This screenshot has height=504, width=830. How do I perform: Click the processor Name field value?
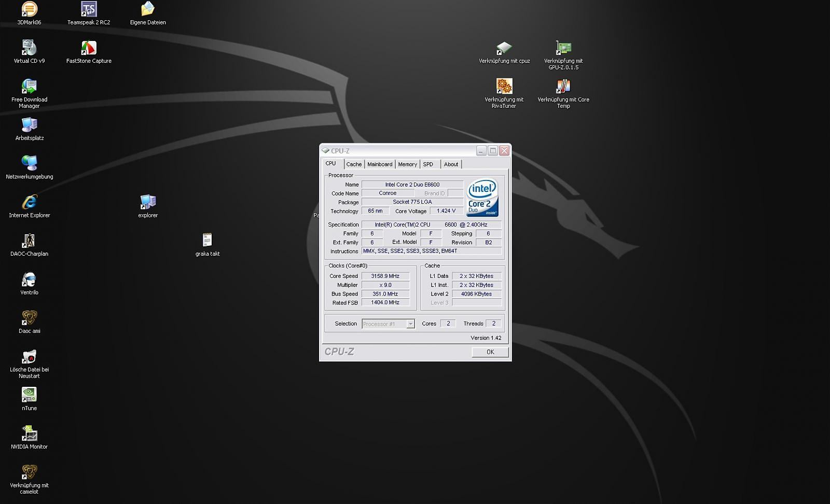click(x=412, y=185)
